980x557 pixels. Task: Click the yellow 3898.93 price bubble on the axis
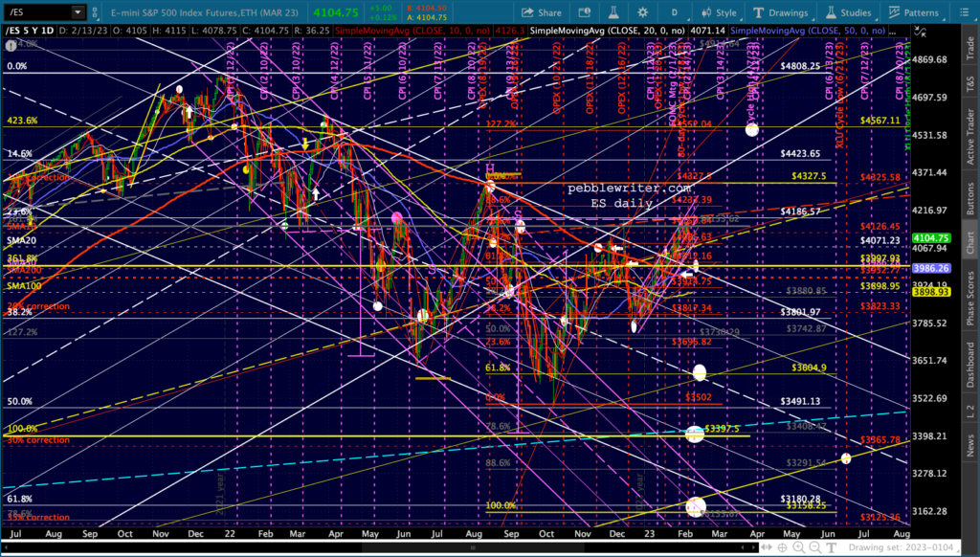[x=931, y=292]
